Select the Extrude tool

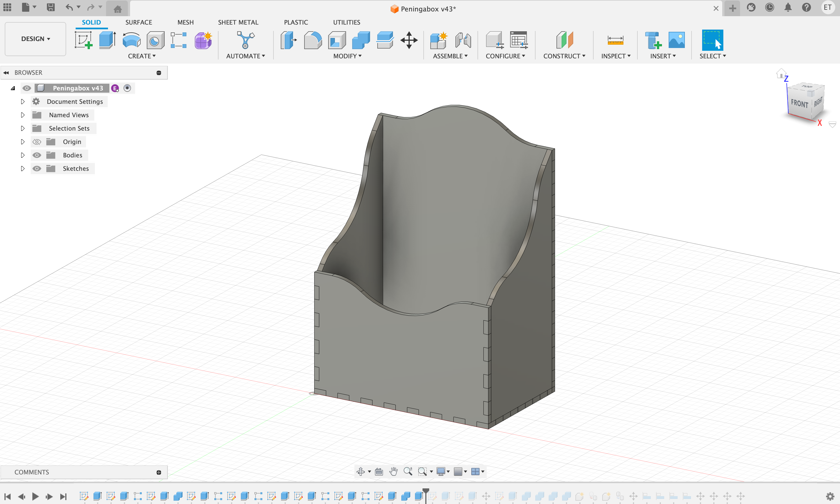[x=107, y=40]
